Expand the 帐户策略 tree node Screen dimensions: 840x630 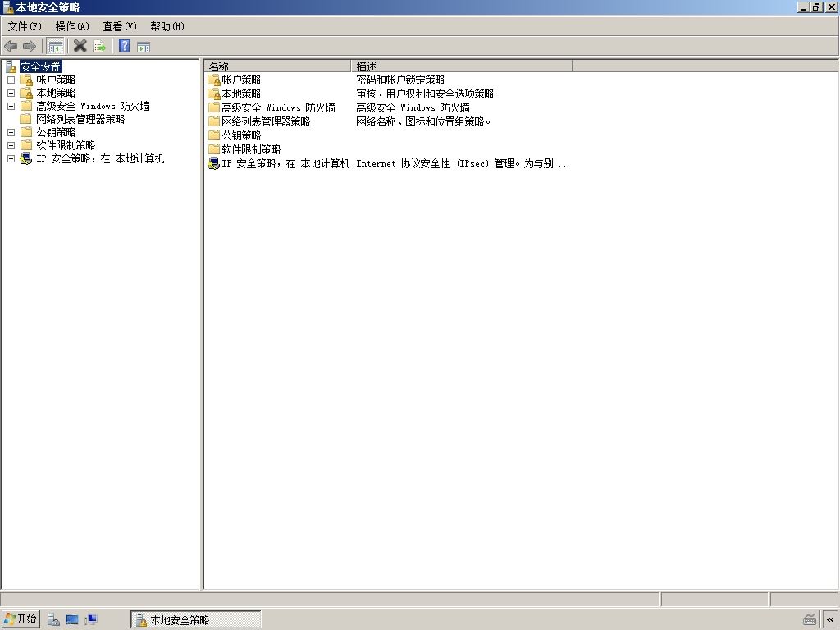(x=11, y=80)
